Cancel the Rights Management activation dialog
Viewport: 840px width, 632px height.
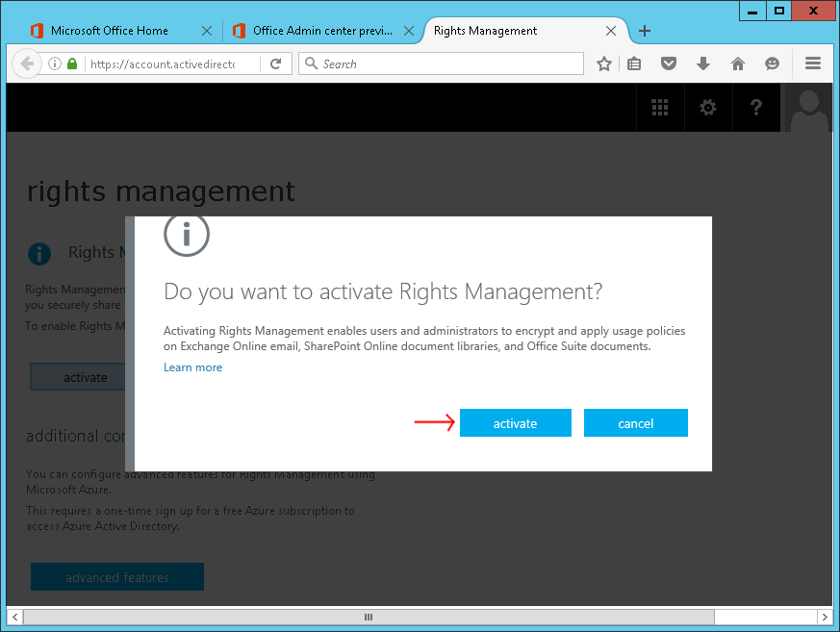(635, 423)
